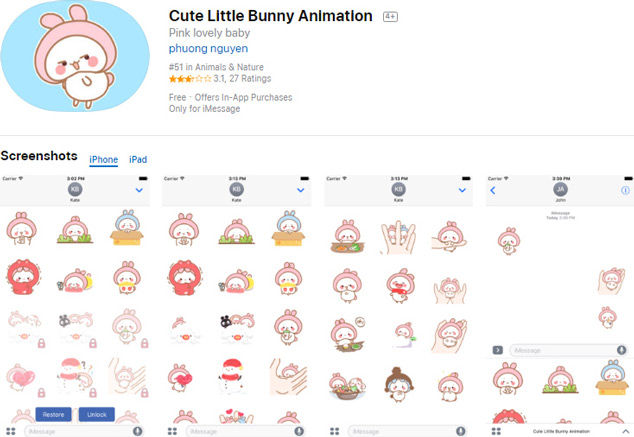The image size is (634, 437).
Task: Collapse chevron in first screenshot header
Action: click(139, 190)
